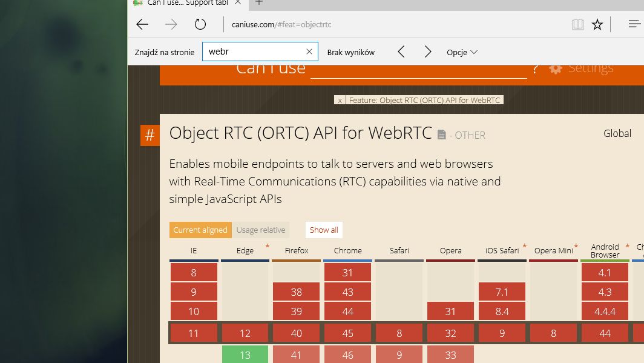644x363 pixels.
Task: Click the Opera 33 cell
Action: point(450,355)
